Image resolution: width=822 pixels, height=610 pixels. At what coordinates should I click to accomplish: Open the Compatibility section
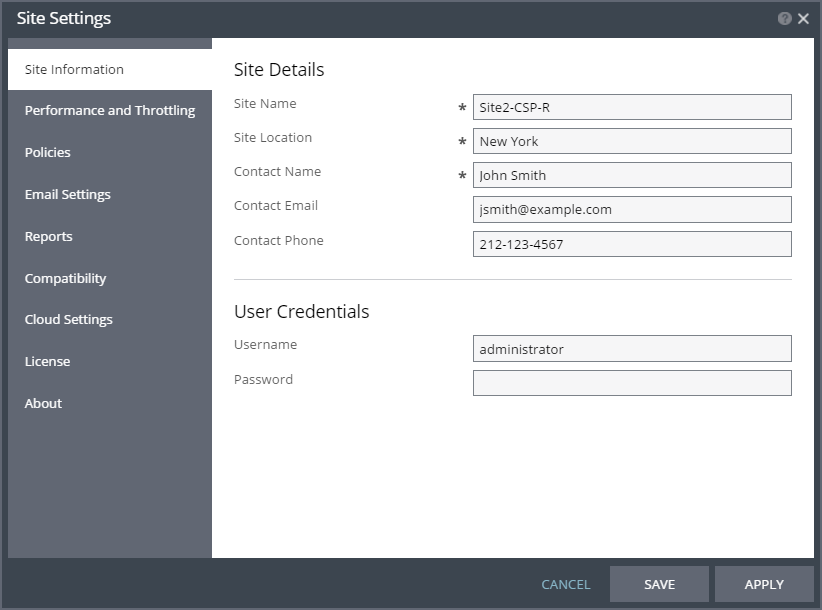point(110,278)
